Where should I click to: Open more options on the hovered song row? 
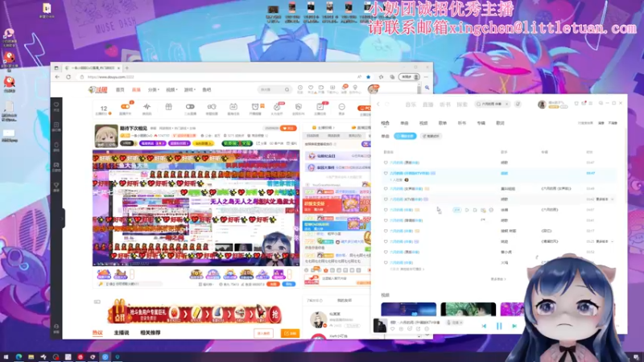[491, 210]
